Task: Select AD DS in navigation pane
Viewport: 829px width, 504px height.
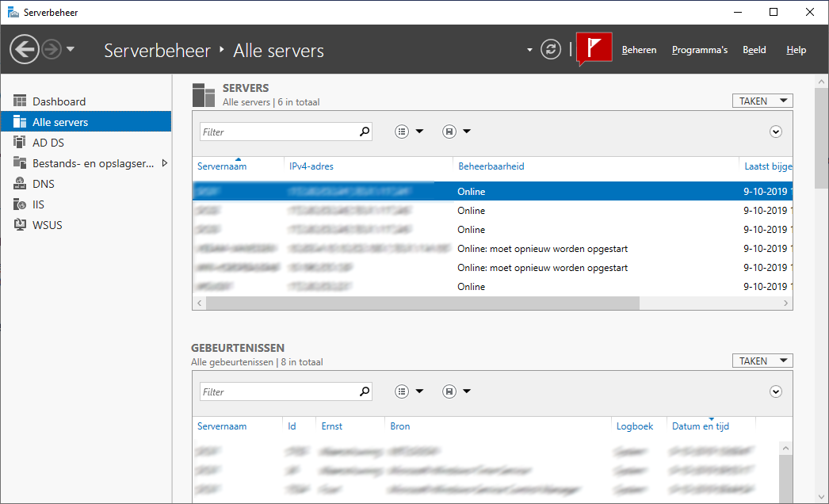Action: click(x=48, y=143)
